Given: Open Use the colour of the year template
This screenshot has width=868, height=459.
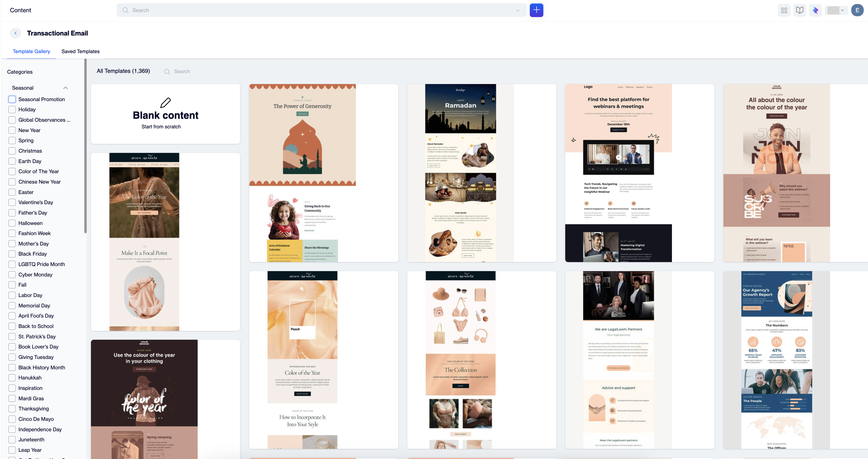Looking at the screenshot, I should click(x=165, y=399).
